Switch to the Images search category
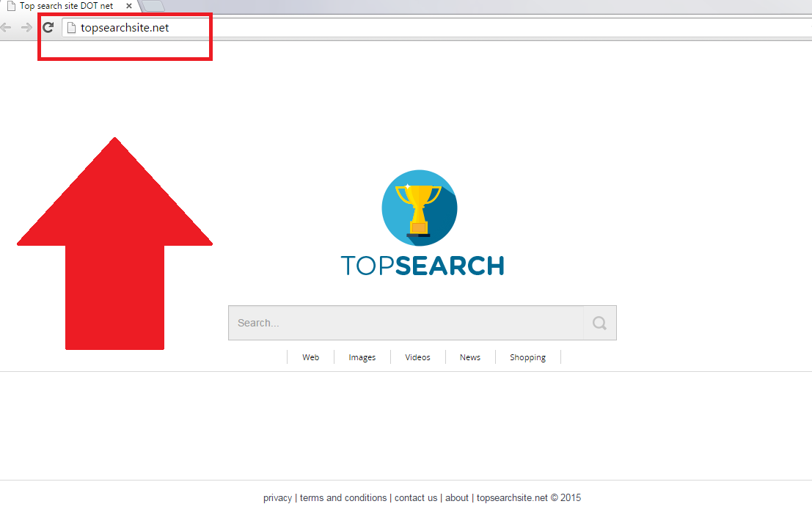Screen dimensions: 812x515 point(362,357)
